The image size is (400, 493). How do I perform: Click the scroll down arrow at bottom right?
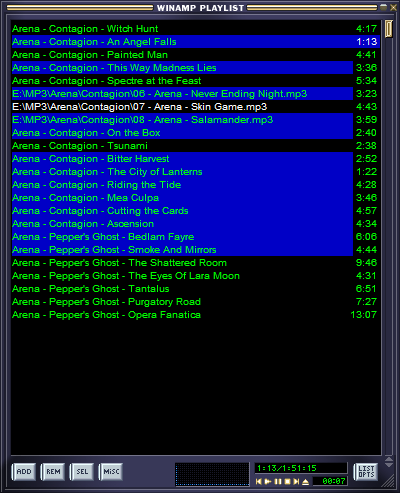[x=389, y=464]
